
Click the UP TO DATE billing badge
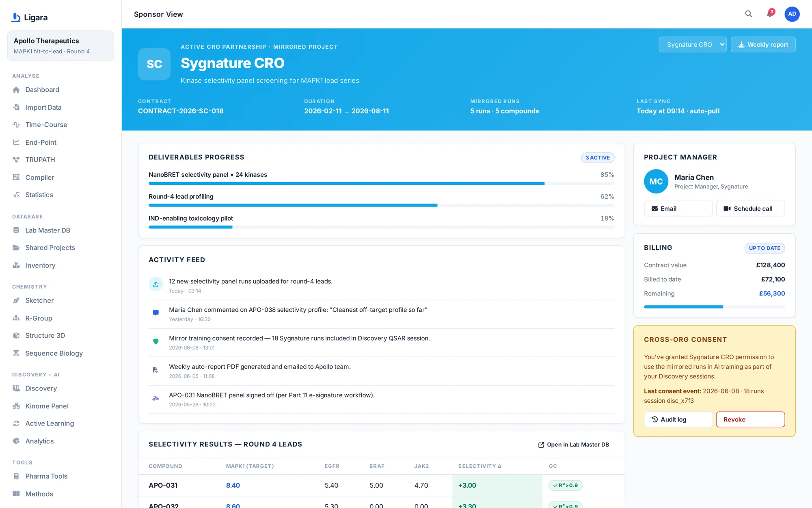coord(764,248)
